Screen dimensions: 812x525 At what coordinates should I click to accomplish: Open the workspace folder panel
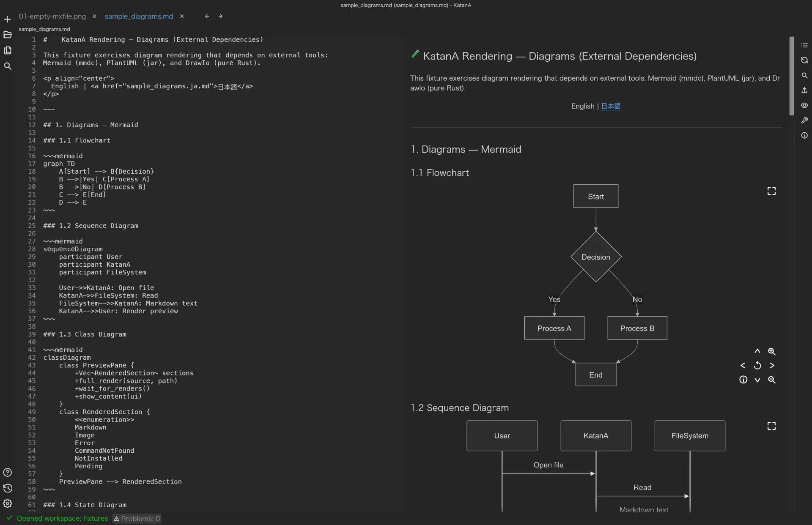point(7,35)
